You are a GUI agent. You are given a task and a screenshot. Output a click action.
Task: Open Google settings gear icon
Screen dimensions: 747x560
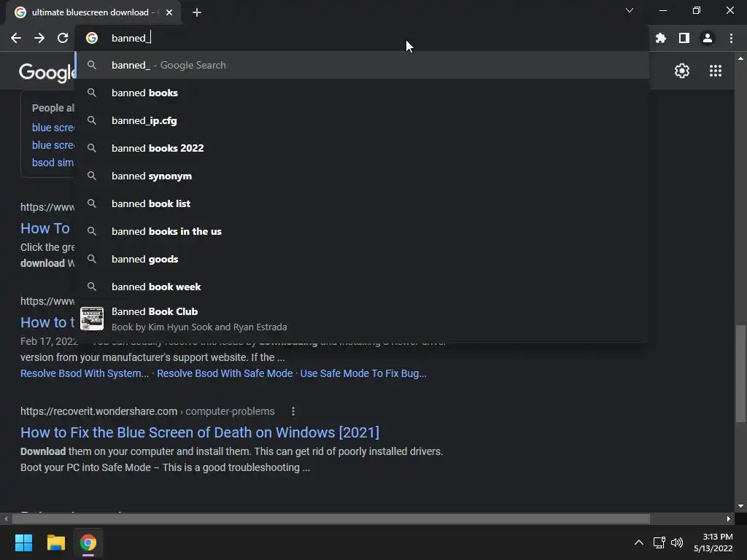(x=682, y=71)
